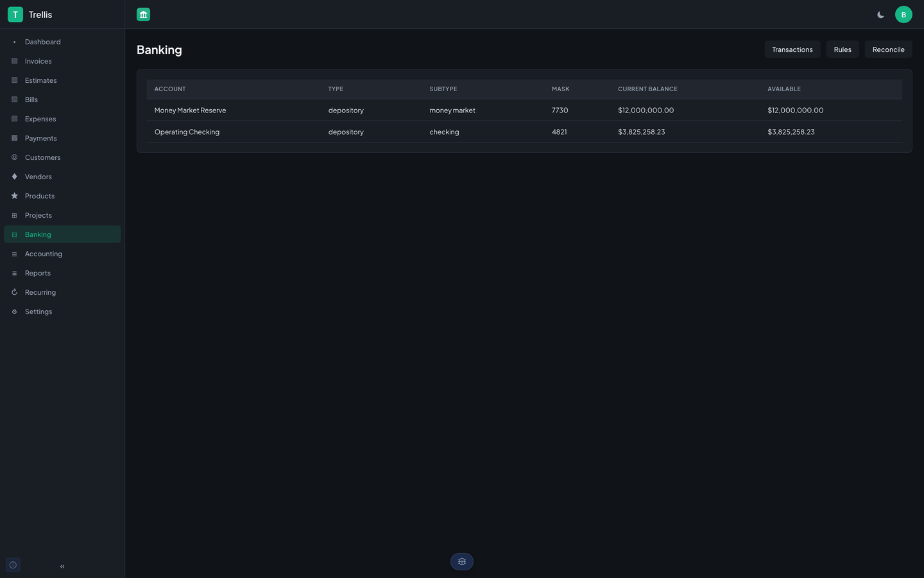Click the bank icon in header
The width and height of the screenshot is (924, 578).
(143, 14)
